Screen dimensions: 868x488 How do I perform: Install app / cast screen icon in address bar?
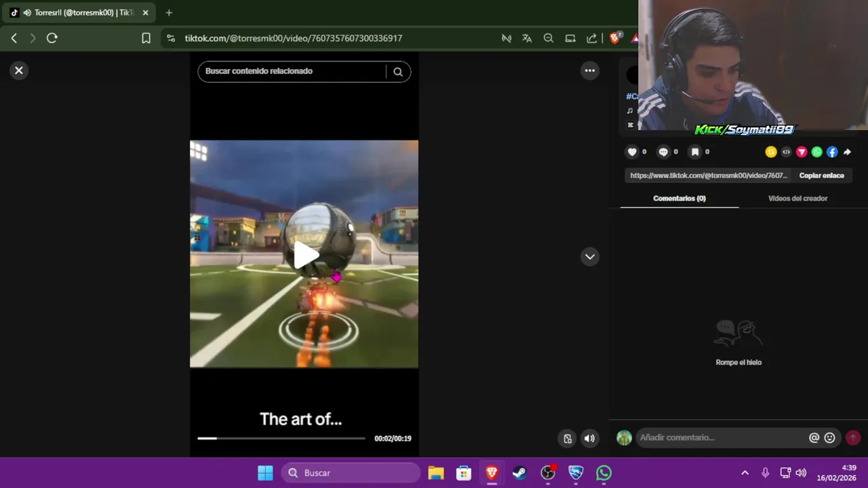[570, 39]
